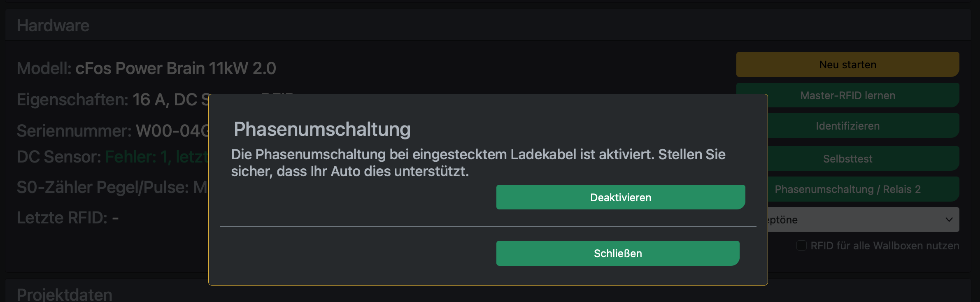The width and height of the screenshot is (980, 302).
Task: Click the S0-Zähler Pegel/Pulse line
Action: [x=113, y=187]
